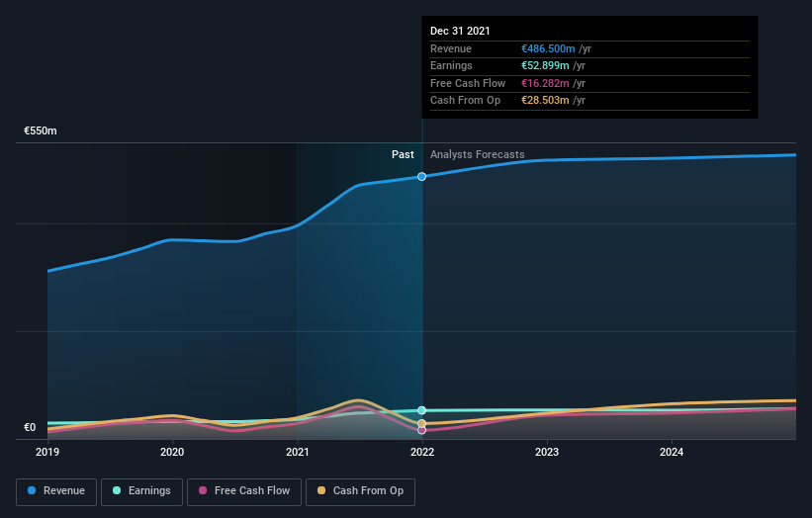
Task: Click the 2020 x-axis label
Action: tap(172, 453)
